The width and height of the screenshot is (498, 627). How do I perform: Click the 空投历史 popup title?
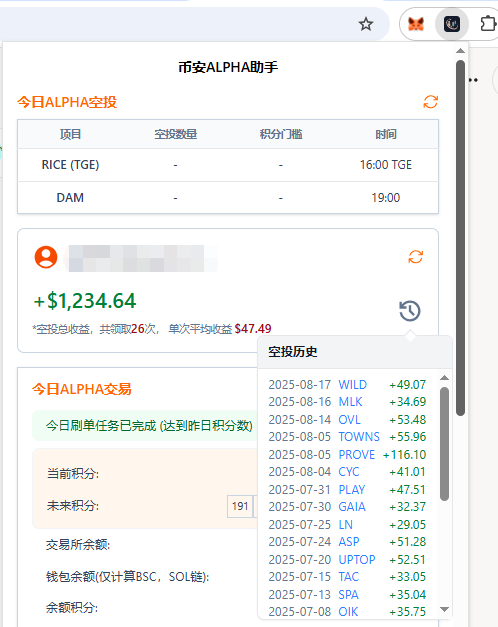[293, 352]
